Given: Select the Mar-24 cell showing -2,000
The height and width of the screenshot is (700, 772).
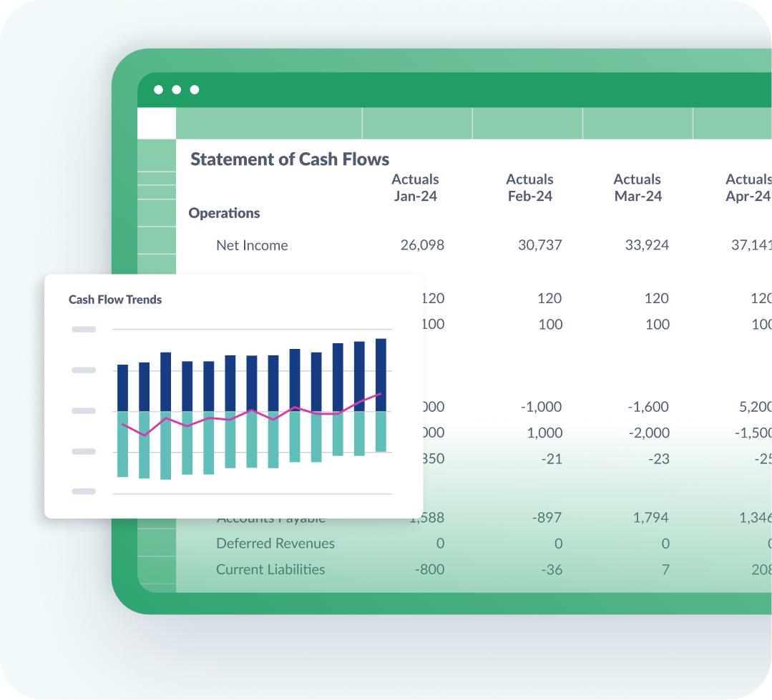Looking at the screenshot, I should (x=649, y=433).
